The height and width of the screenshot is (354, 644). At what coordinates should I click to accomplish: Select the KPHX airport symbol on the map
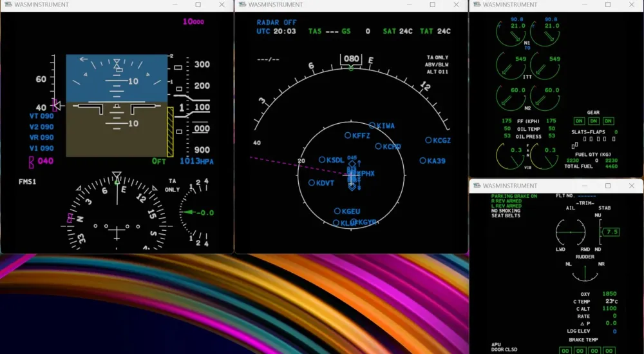352,174
